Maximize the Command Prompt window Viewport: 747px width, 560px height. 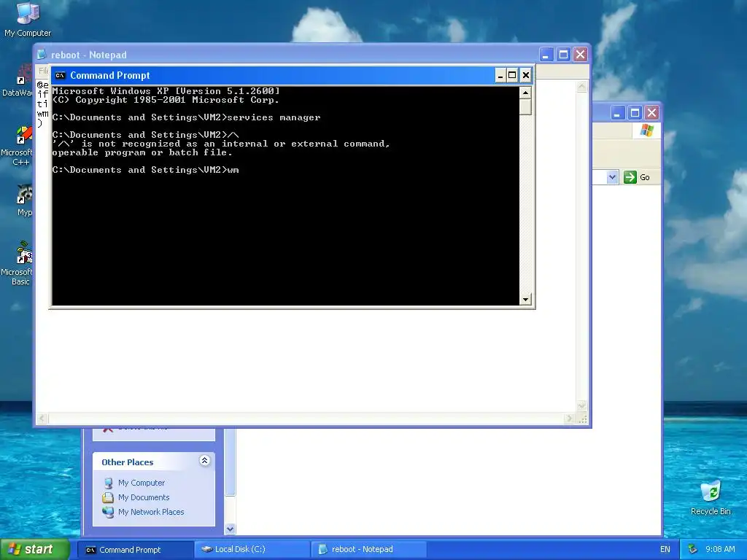point(512,75)
